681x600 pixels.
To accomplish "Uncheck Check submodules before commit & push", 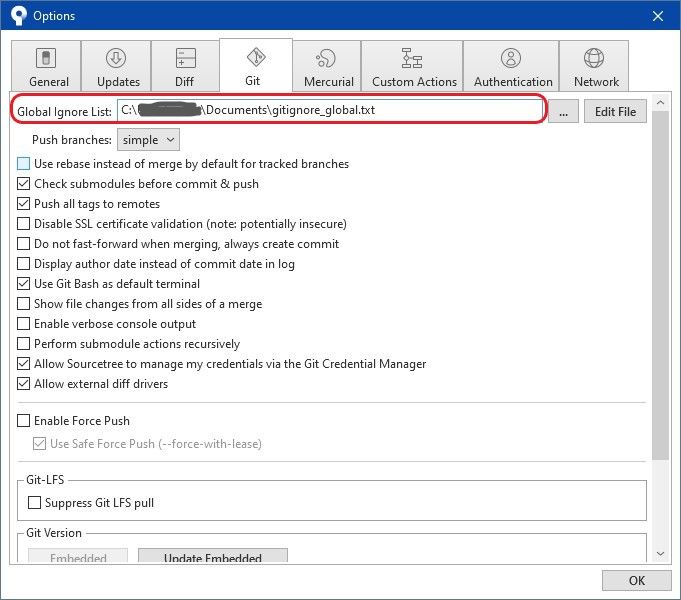I will pyautogui.click(x=23, y=184).
